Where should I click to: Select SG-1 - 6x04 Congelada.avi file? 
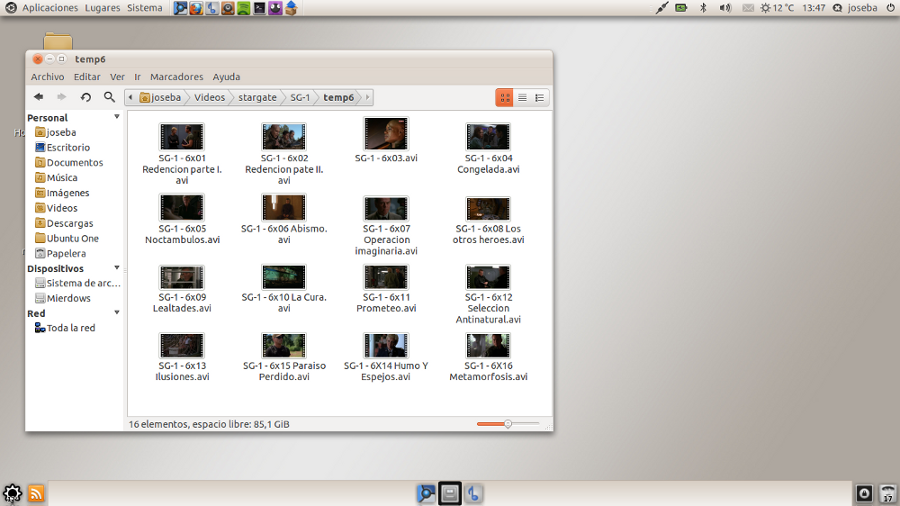coord(488,147)
